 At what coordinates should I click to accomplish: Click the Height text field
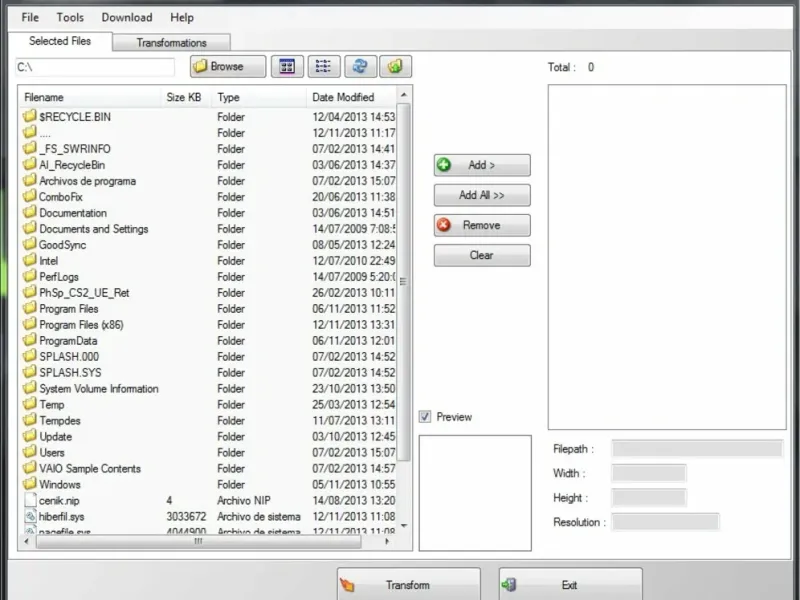[649, 497]
